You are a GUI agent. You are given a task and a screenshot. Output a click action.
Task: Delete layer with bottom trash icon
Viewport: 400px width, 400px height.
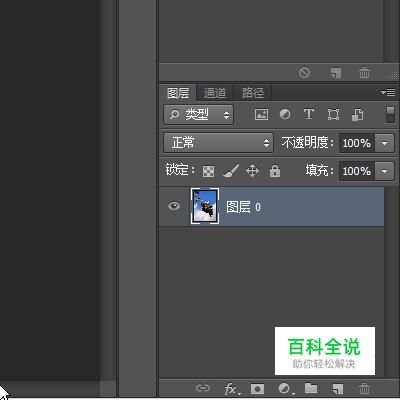pyautogui.click(x=364, y=388)
